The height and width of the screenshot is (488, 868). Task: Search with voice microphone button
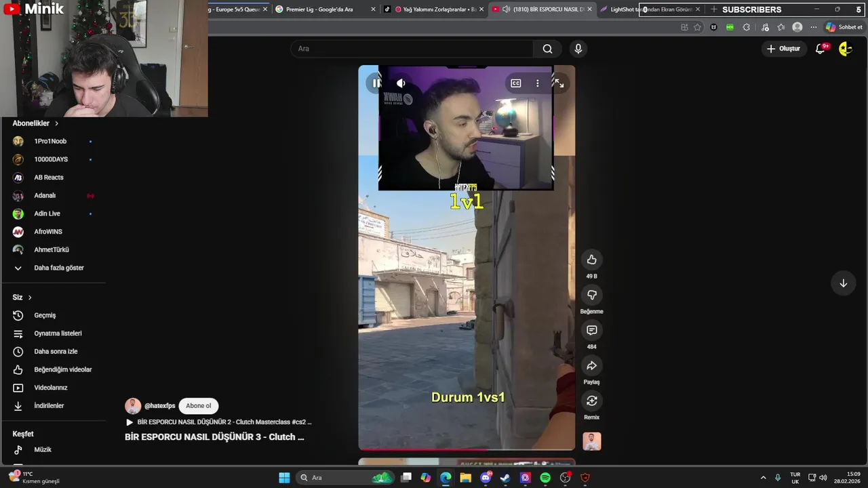click(578, 49)
